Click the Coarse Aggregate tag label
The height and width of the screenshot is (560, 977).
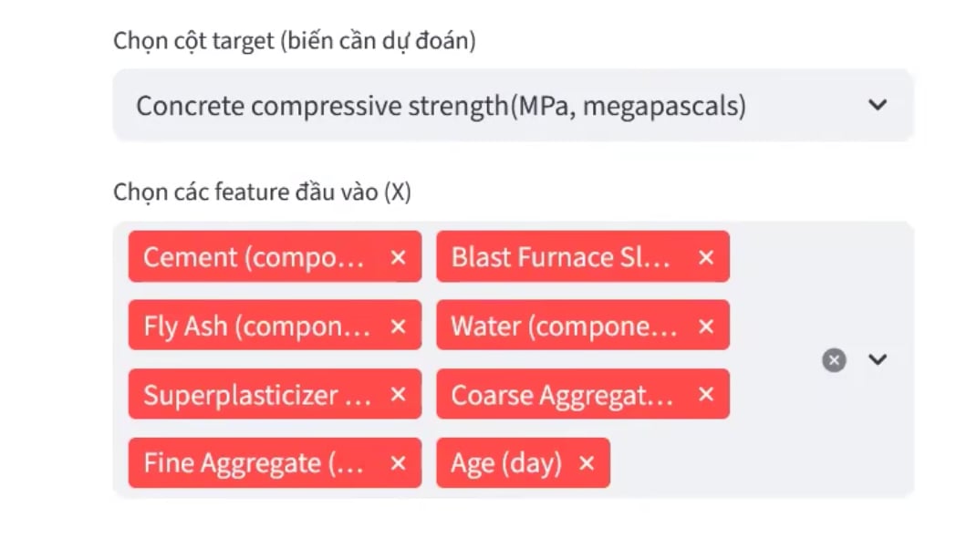(562, 395)
